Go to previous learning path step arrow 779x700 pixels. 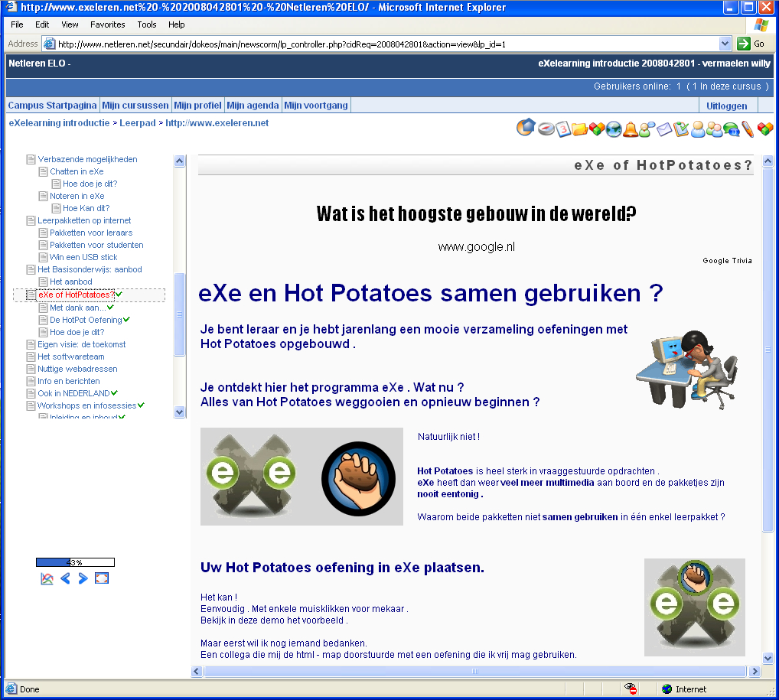pos(65,578)
